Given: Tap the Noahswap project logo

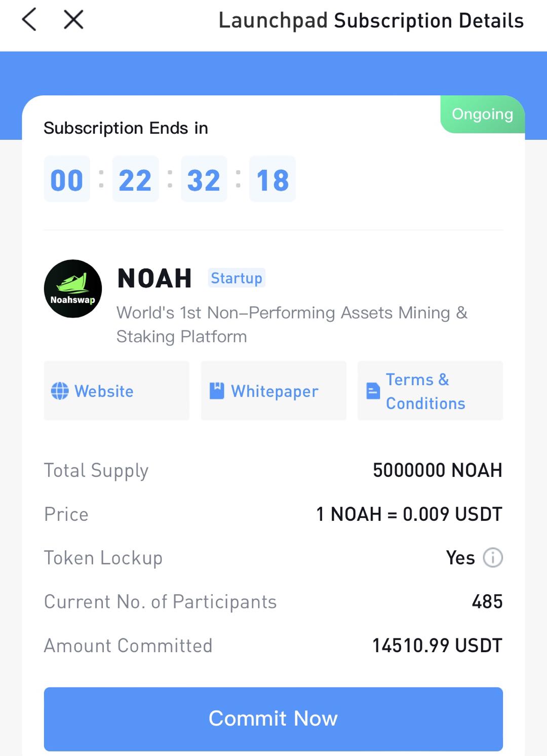Looking at the screenshot, I should (73, 289).
